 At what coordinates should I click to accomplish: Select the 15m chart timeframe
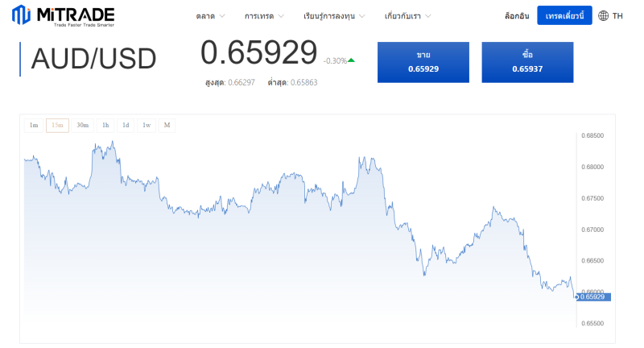(57, 125)
